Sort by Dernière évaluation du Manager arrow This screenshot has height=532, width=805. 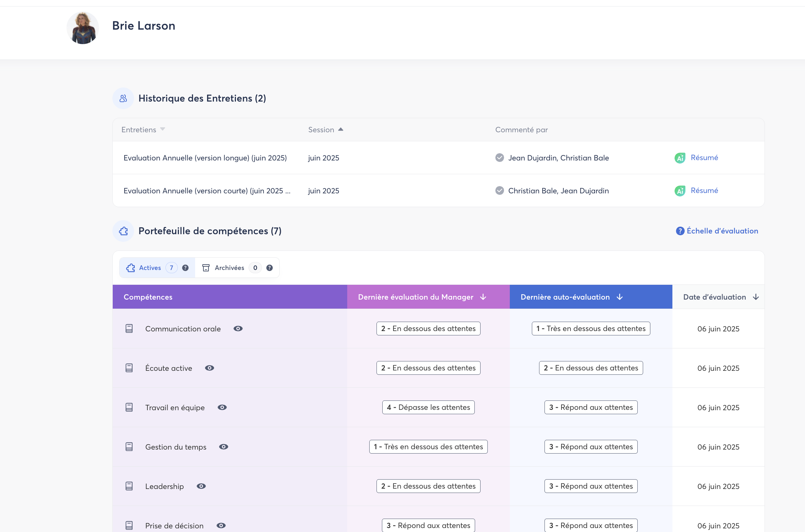tap(483, 297)
